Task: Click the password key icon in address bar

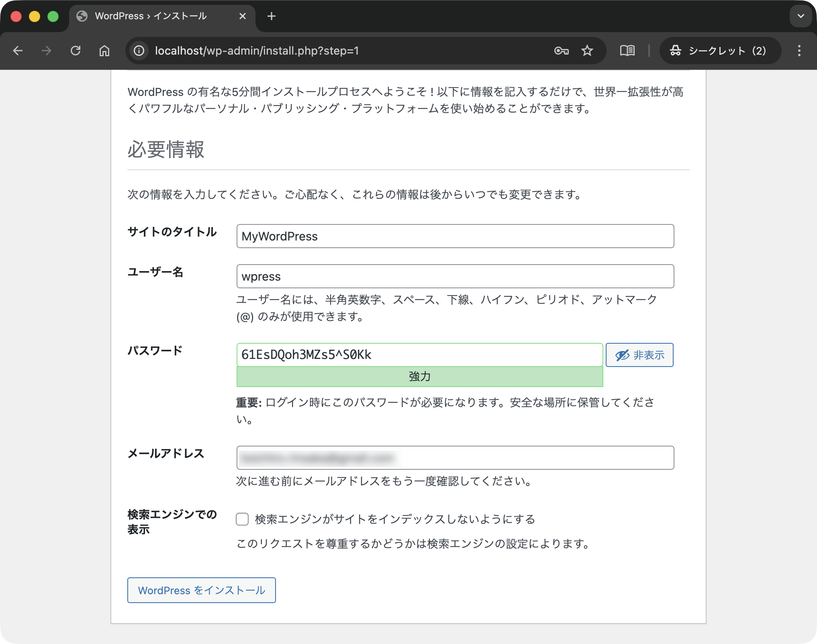Action: click(x=561, y=51)
